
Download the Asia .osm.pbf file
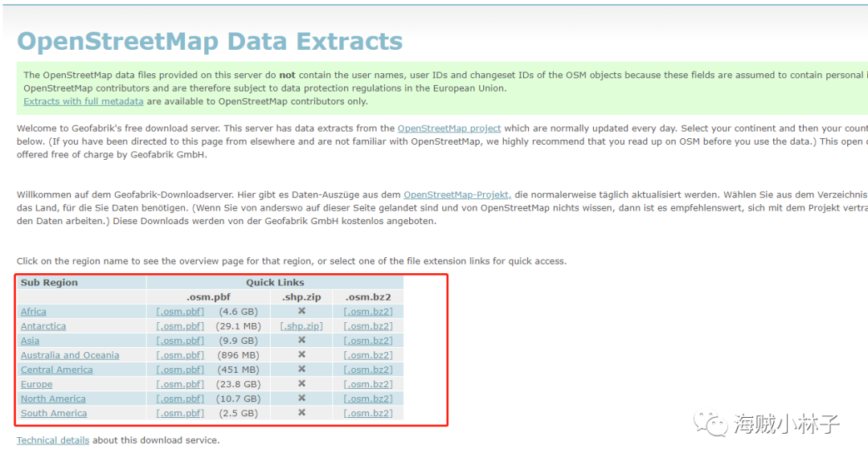[180, 341]
